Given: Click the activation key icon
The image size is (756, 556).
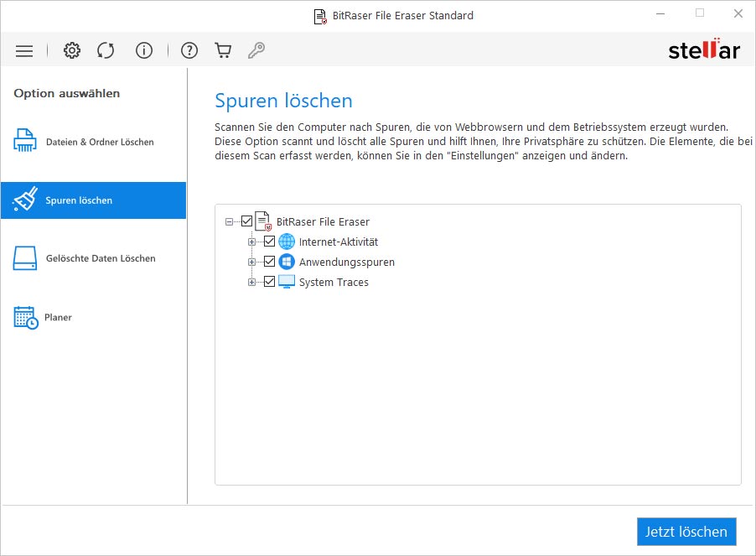Looking at the screenshot, I should (x=256, y=51).
